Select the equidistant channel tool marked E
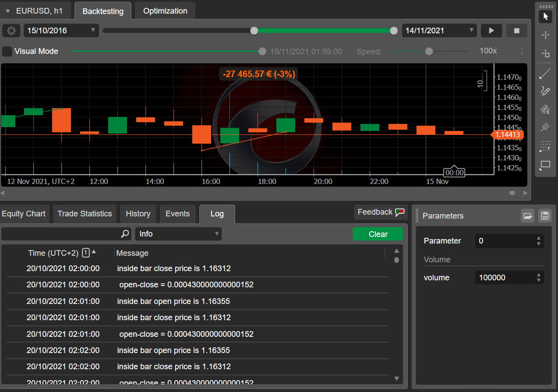 click(545, 109)
